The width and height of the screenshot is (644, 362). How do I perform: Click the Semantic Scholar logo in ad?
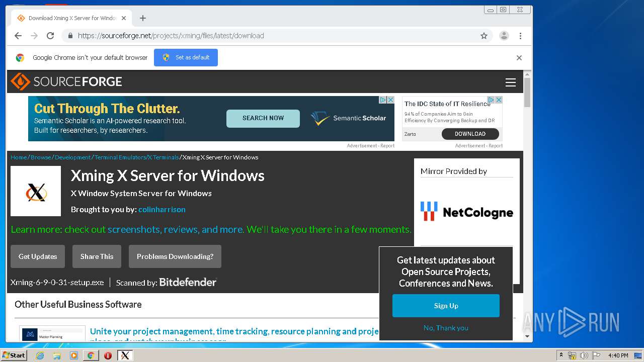tap(349, 118)
